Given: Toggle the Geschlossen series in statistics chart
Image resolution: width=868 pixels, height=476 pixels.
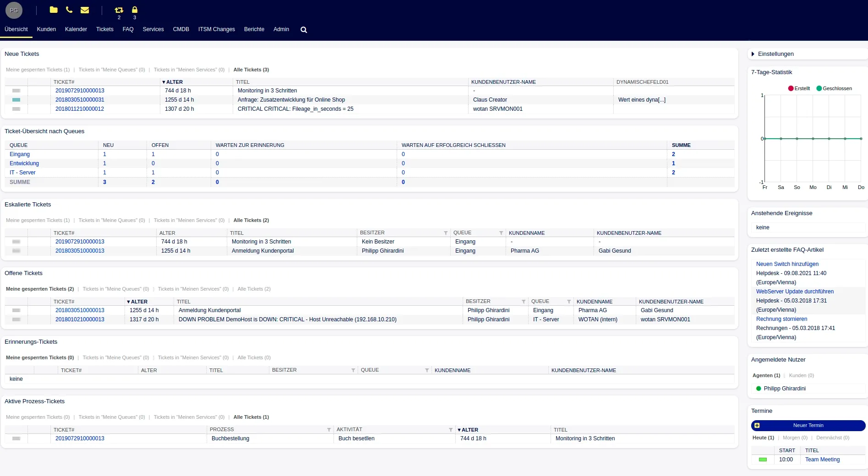Looking at the screenshot, I should click(834, 88).
